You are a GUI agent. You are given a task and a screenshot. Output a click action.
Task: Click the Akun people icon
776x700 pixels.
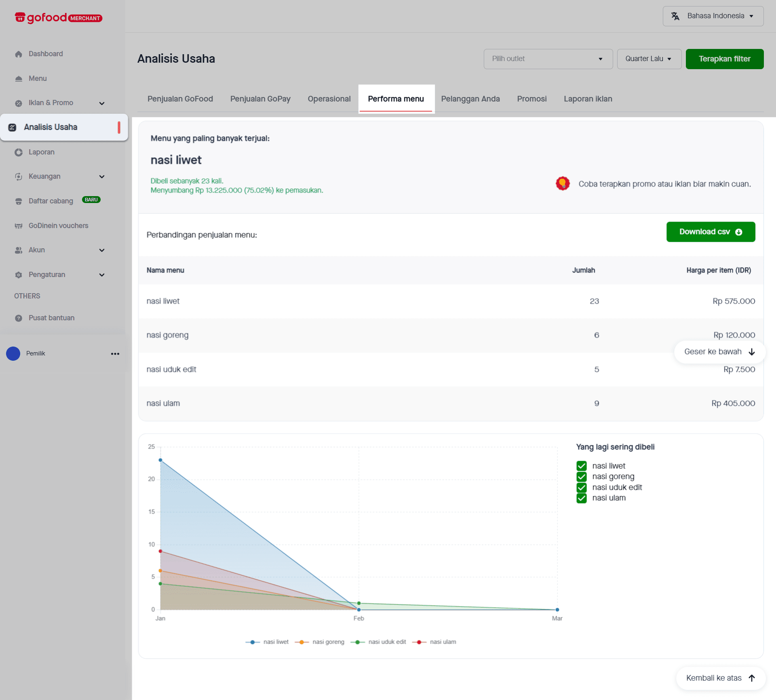click(x=19, y=250)
